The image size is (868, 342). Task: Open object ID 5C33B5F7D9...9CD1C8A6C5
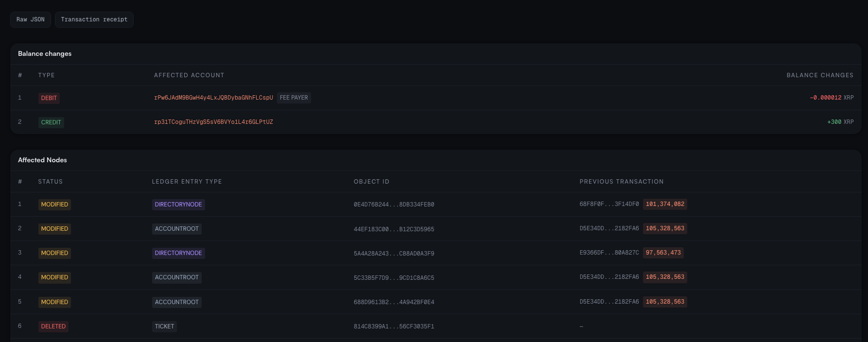pyautogui.click(x=394, y=277)
